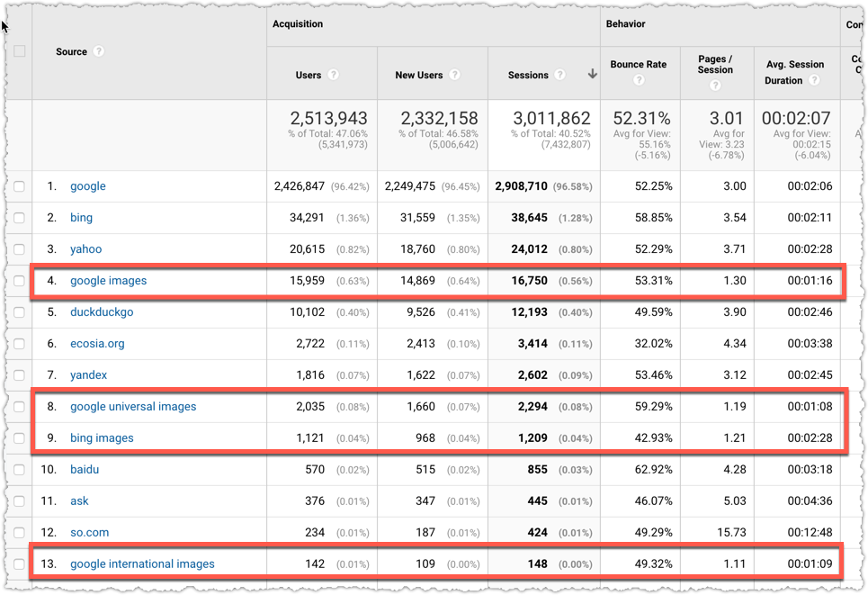The image size is (868, 595).
Task: Click Sessions descending sort arrow
Action: (x=593, y=74)
